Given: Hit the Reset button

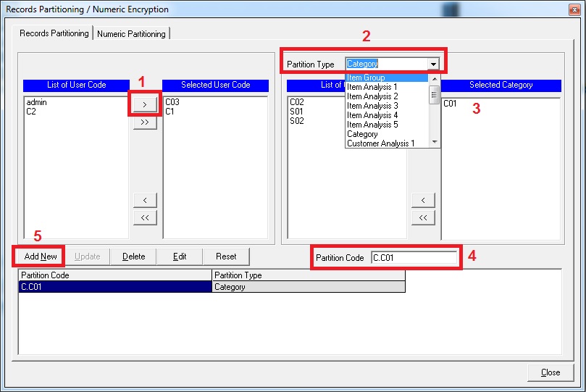Looking at the screenshot, I should (226, 257).
